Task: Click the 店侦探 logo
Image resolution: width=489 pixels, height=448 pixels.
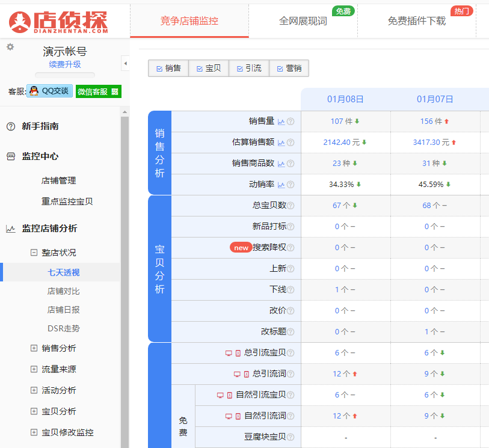Action: click(x=58, y=22)
